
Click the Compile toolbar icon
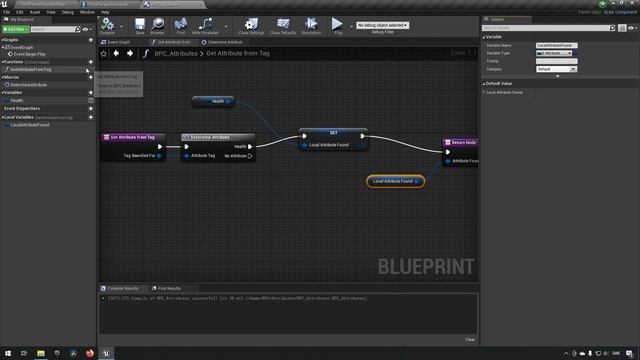107,25
